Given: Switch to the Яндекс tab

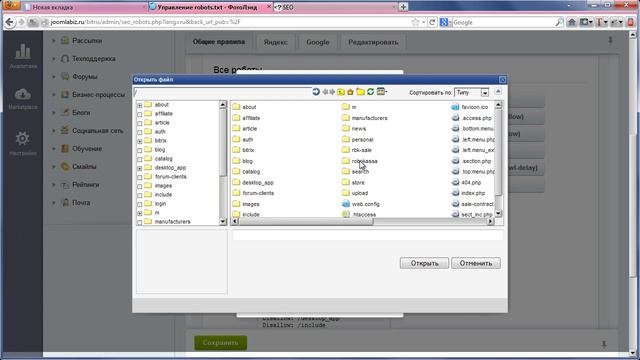Looking at the screenshot, I should coord(276,42).
